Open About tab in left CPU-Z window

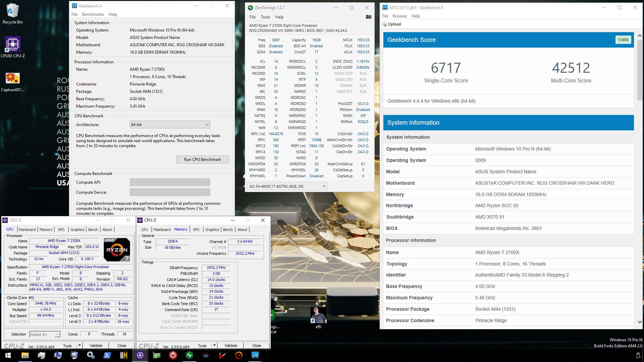click(107, 230)
